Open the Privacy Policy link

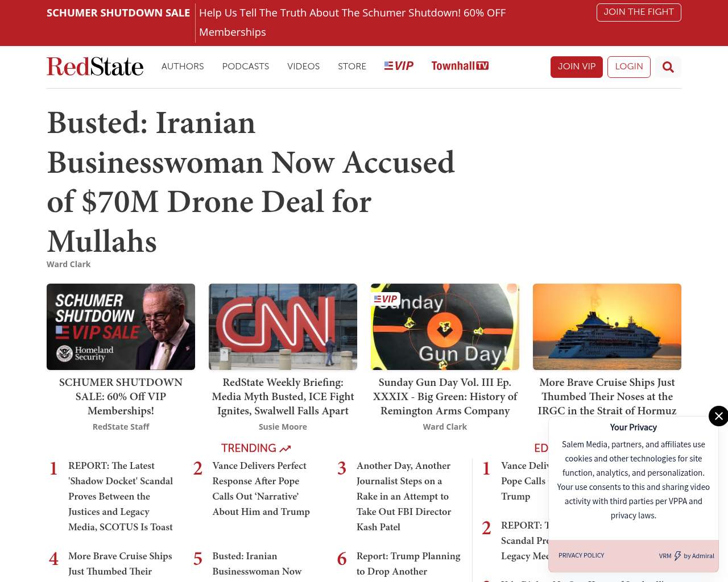click(x=581, y=555)
